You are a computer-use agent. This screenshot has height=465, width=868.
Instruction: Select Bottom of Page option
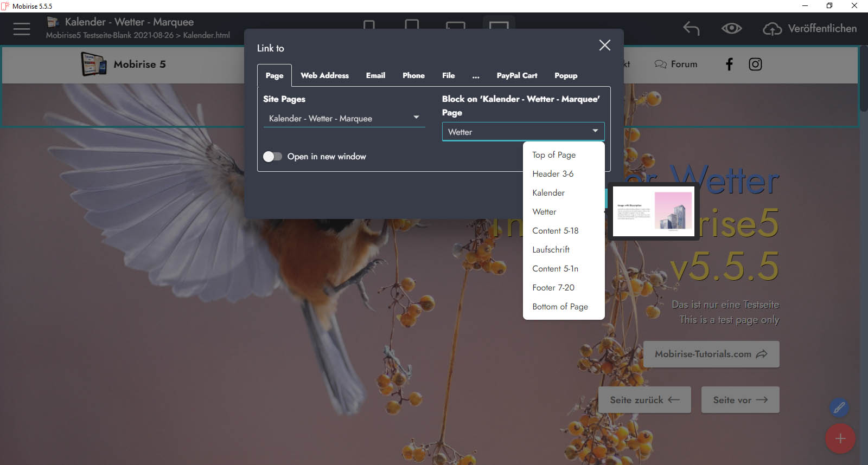point(564,307)
